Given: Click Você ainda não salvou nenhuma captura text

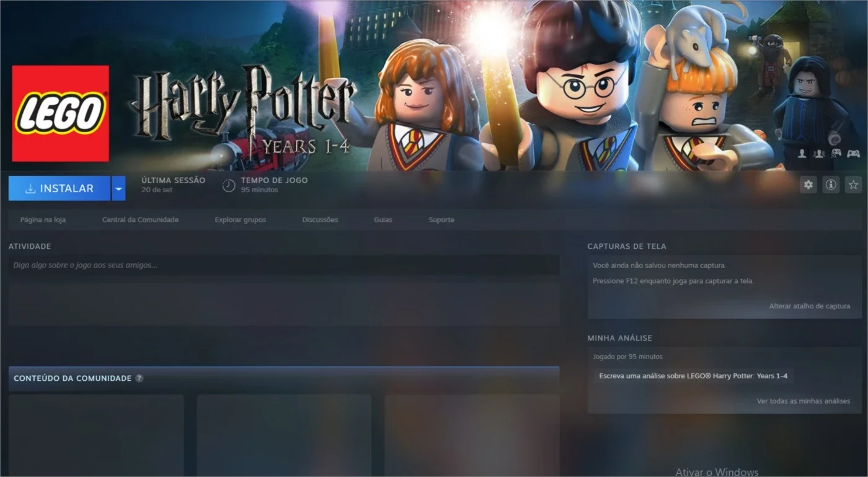Looking at the screenshot, I should point(658,265).
